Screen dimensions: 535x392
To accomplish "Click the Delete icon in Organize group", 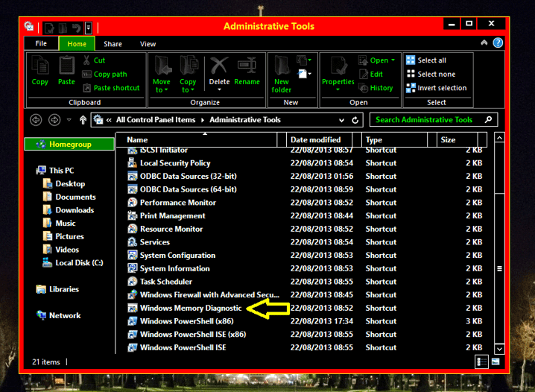I will pos(219,70).
